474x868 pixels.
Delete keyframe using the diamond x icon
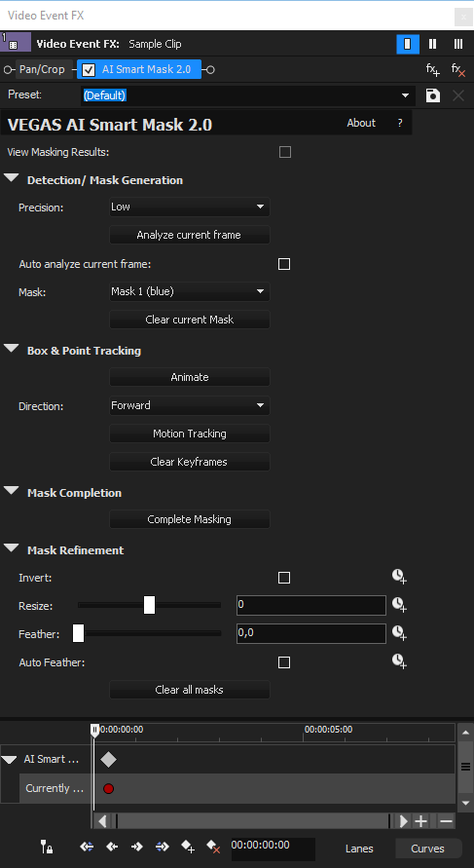(213, 846)
